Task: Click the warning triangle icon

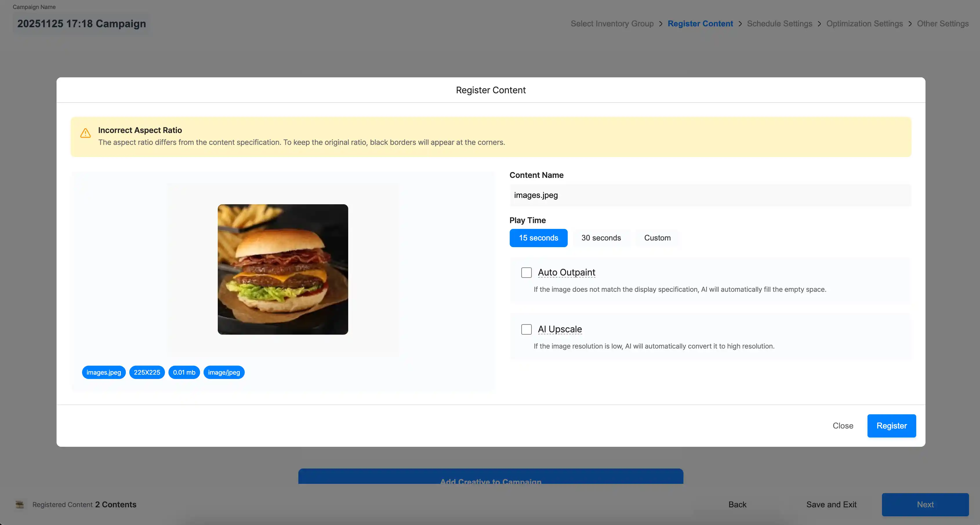Action: [x=85, y=133]
